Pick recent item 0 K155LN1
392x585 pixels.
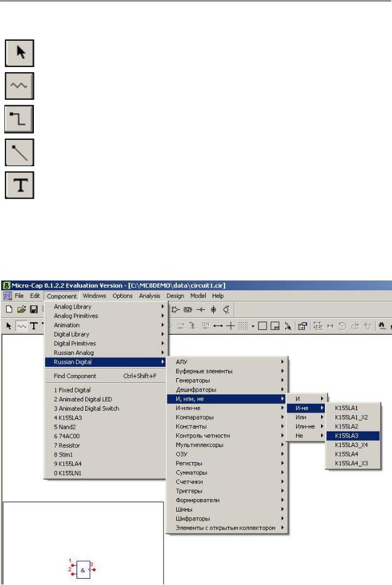105,473
